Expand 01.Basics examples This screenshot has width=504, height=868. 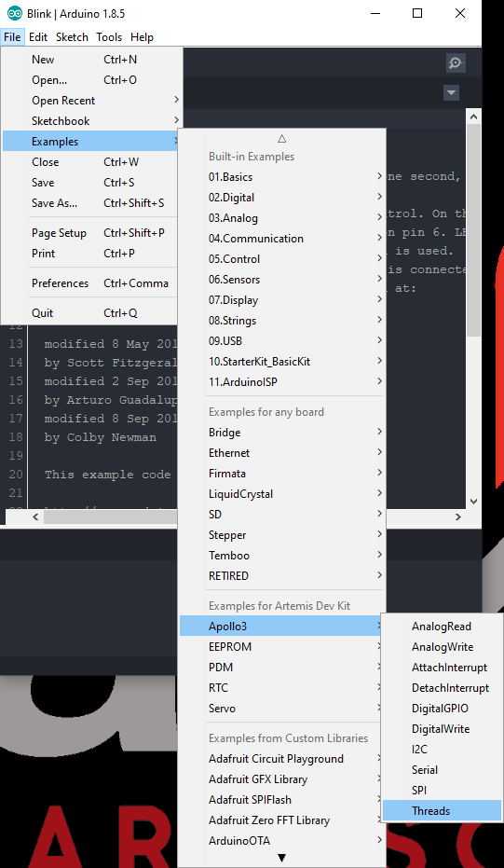(x=281, y=177)
